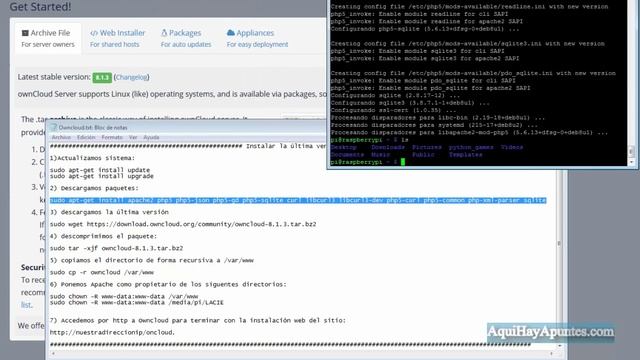This screenshot has height=360, width=640.
Task: Select the Archive File tab
Action: pyautogui.click(x=48, y=38)
